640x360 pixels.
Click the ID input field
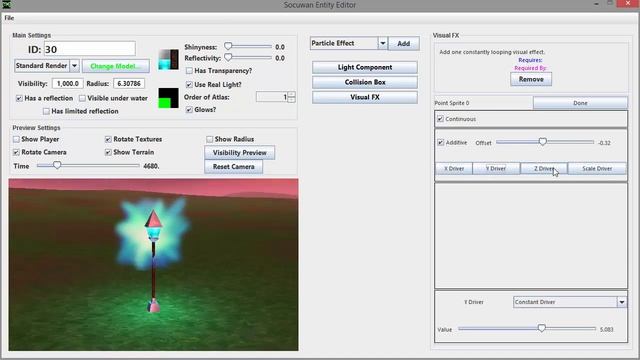coord(89,49)
